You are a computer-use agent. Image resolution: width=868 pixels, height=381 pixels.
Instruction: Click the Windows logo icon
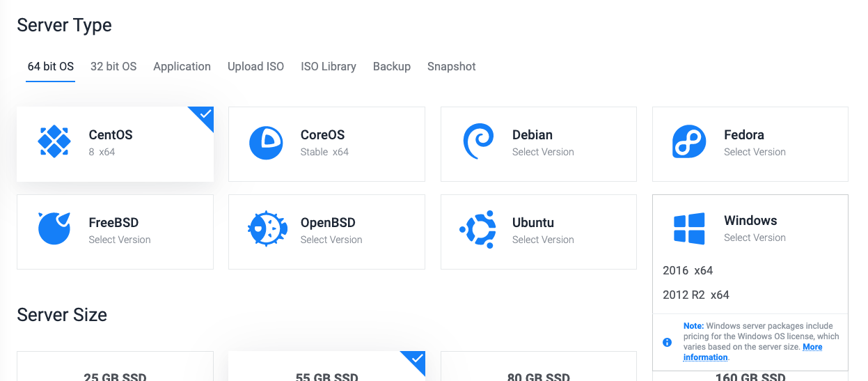click(x=689, y=228)
